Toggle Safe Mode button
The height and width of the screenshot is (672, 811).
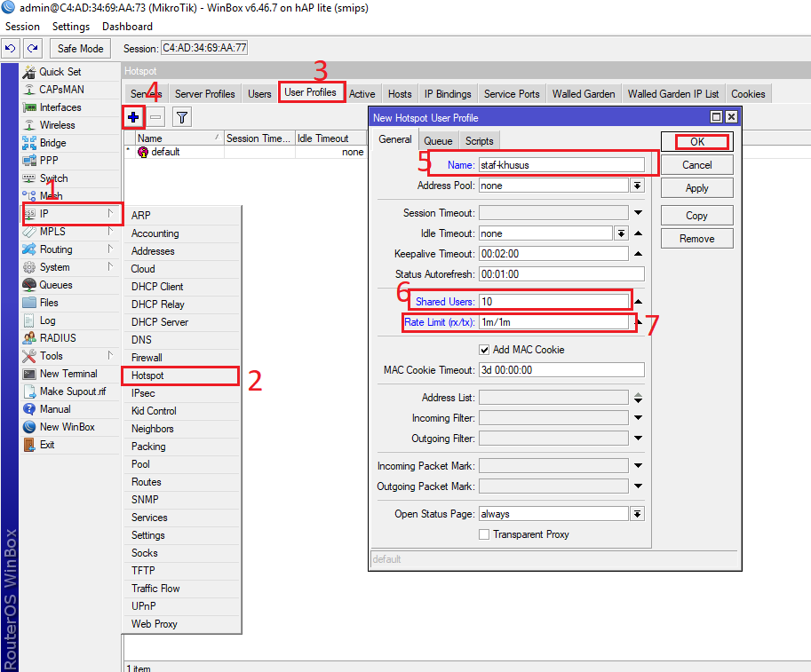pos(80,49)
